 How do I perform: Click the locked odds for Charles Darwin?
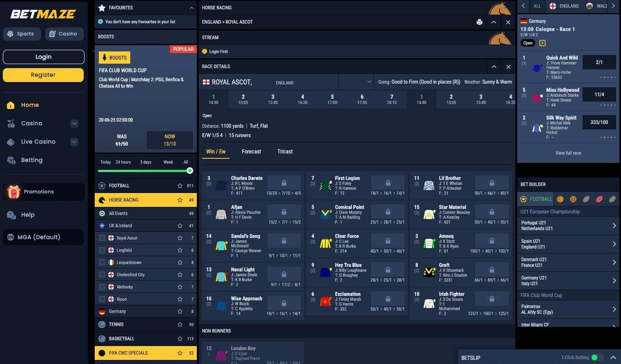click(284, 183)
